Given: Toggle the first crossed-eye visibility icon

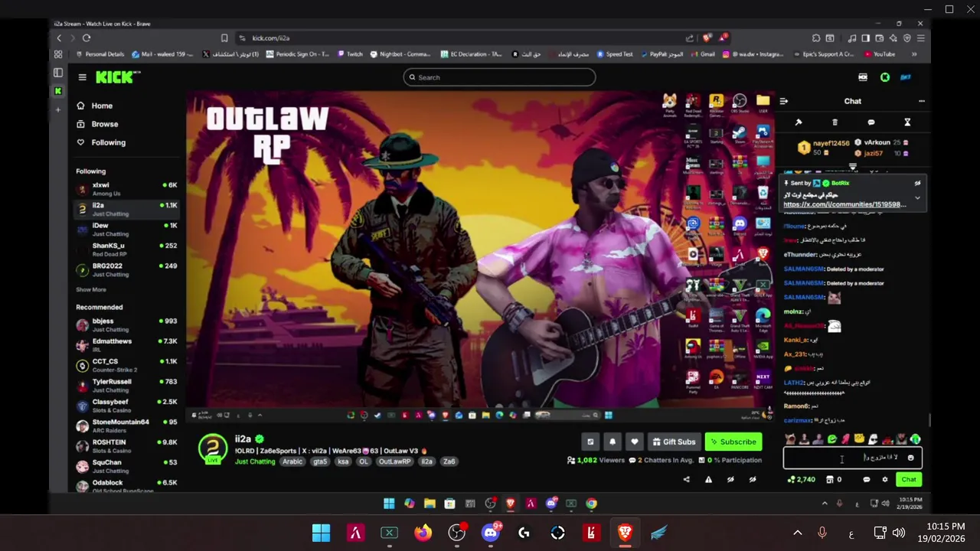Looking at the screenshot, I should coord(730,480).
